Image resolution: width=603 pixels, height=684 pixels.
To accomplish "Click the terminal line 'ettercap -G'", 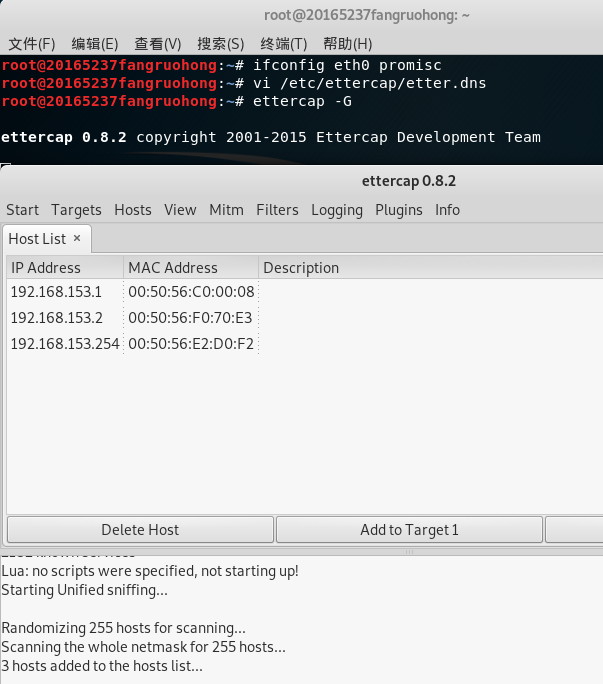I will point(176,101).
